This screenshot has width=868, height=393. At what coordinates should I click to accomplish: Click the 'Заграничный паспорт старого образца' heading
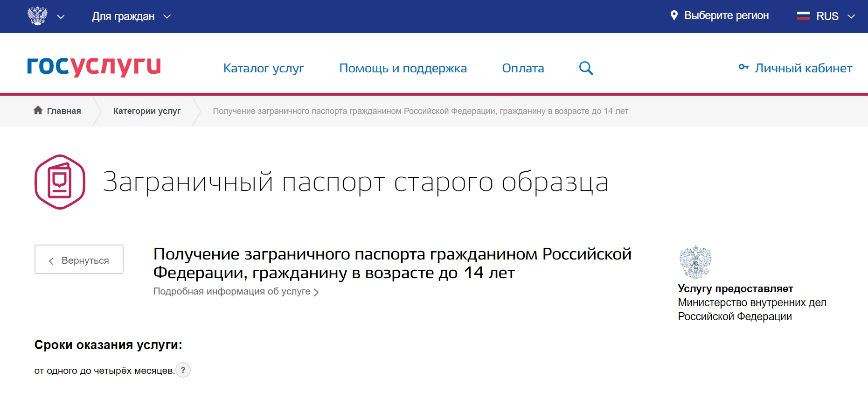355,182
